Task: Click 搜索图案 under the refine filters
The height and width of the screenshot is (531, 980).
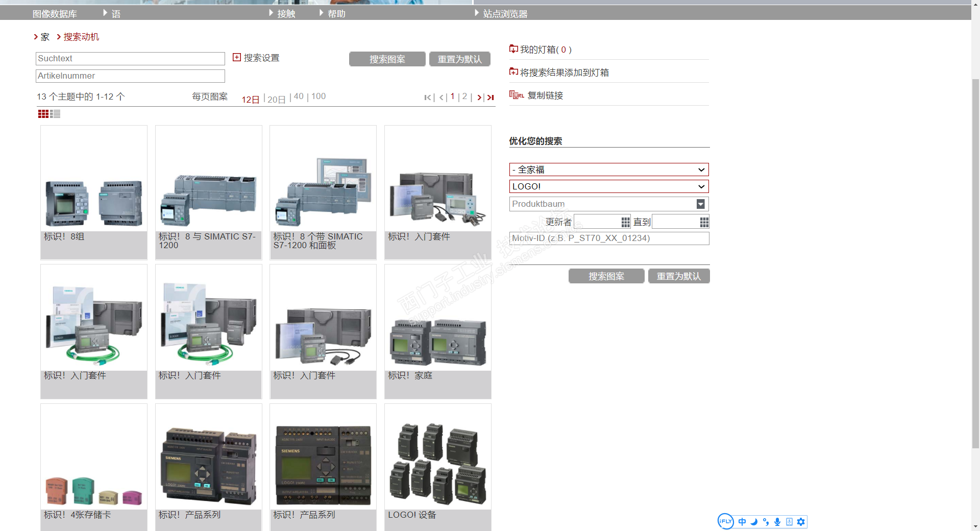Action: click(x=606, y=276)
